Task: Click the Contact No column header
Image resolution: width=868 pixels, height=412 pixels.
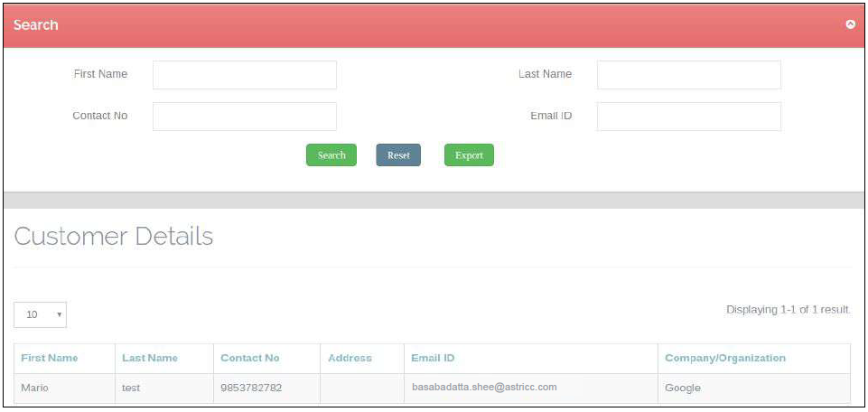Action: point(250,358)
